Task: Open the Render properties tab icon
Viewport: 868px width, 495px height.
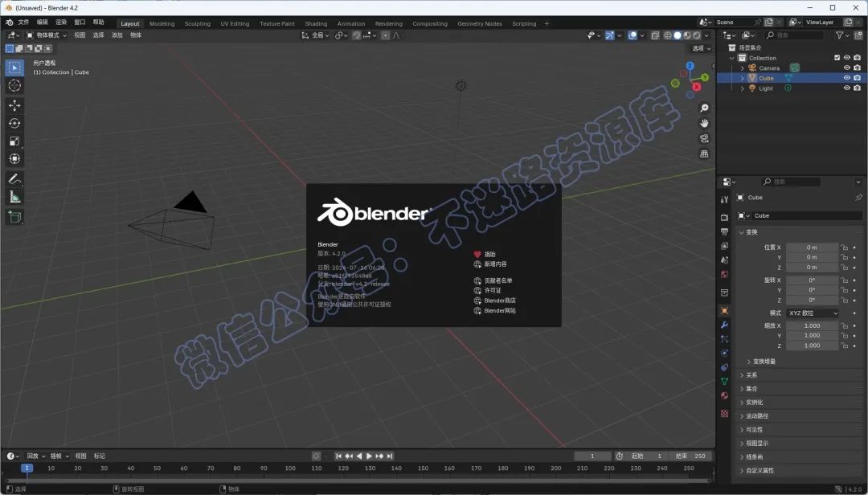Action: click(724, 217)
